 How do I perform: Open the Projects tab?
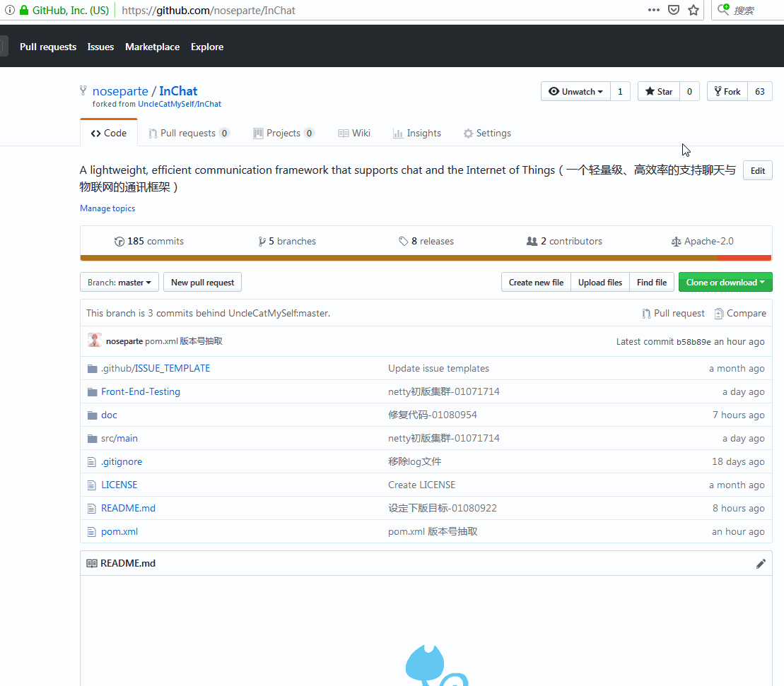(x=283, y=133)
